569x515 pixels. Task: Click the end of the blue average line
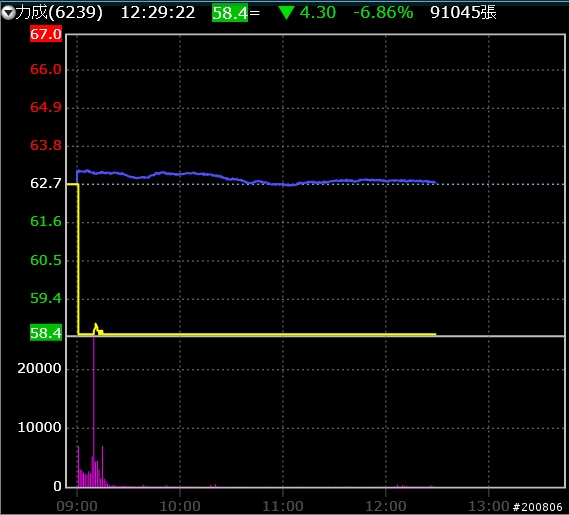(x=435, y=182)
